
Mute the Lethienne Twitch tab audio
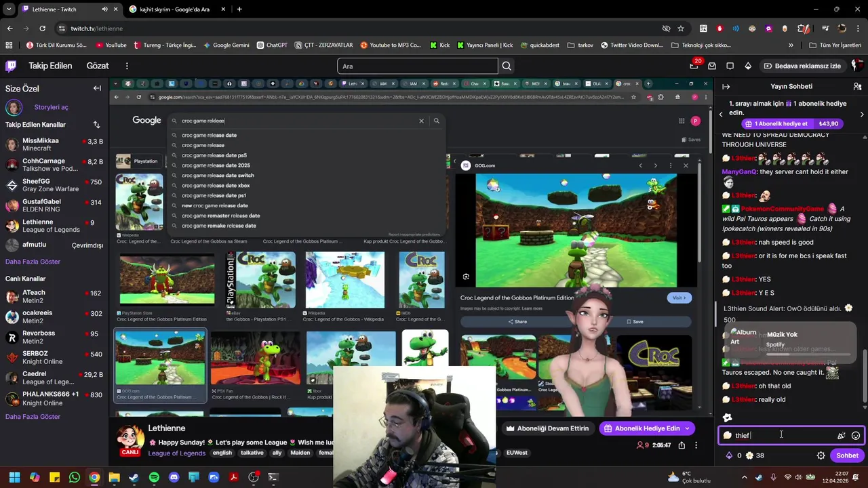point(104,9)
